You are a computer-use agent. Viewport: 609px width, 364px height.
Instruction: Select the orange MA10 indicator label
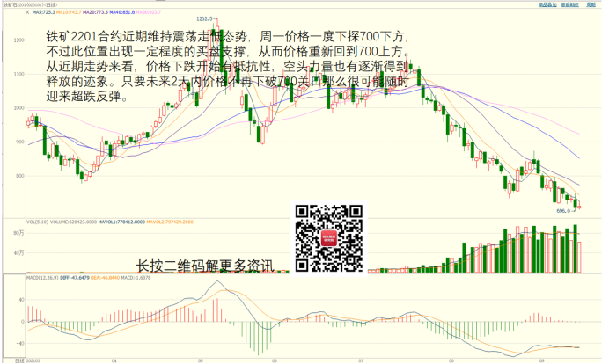[69, 13]
